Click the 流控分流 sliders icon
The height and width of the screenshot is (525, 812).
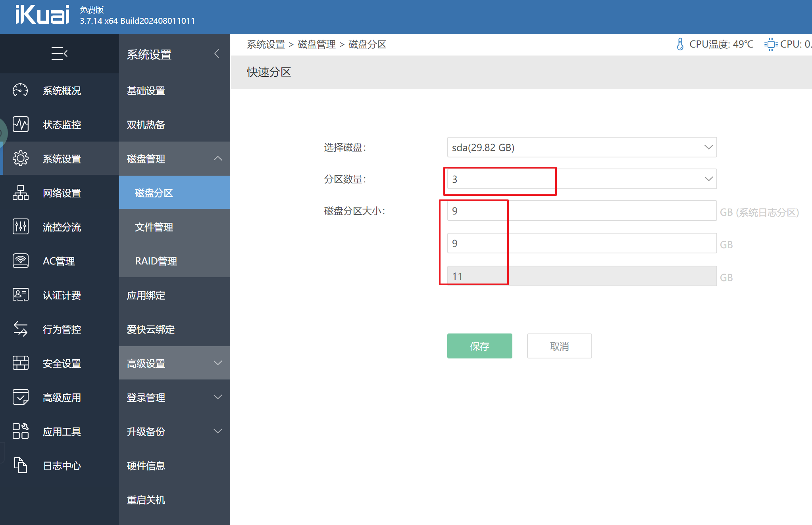[x=20, y=227]
